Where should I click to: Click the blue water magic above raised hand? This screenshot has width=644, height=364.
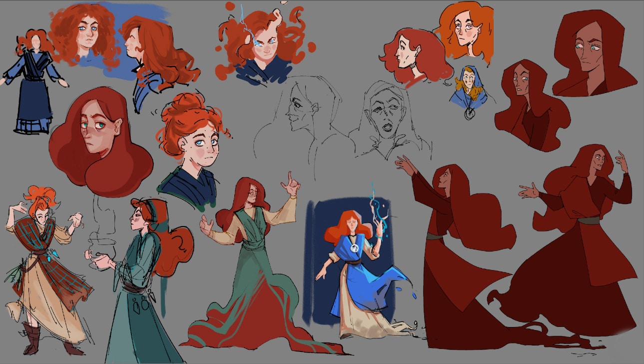tap(376, 205)
